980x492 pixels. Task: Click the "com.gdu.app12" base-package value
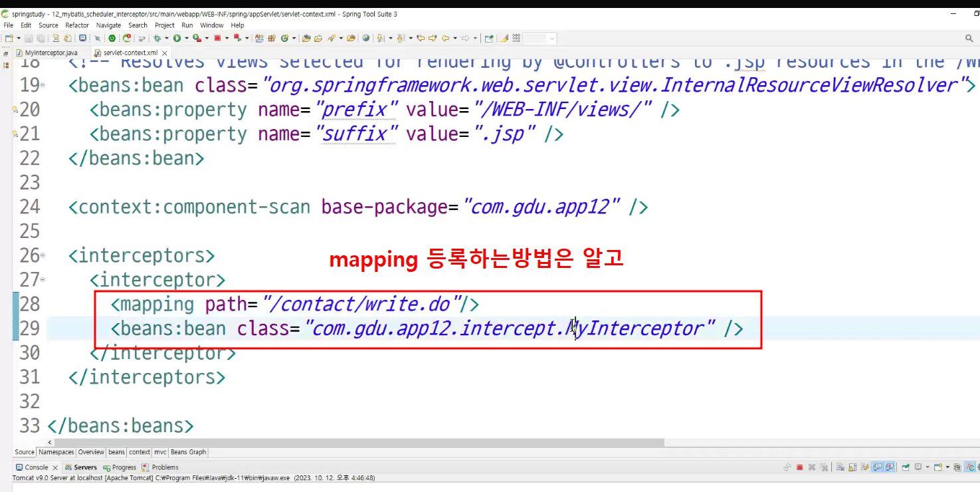click(542, 207)
